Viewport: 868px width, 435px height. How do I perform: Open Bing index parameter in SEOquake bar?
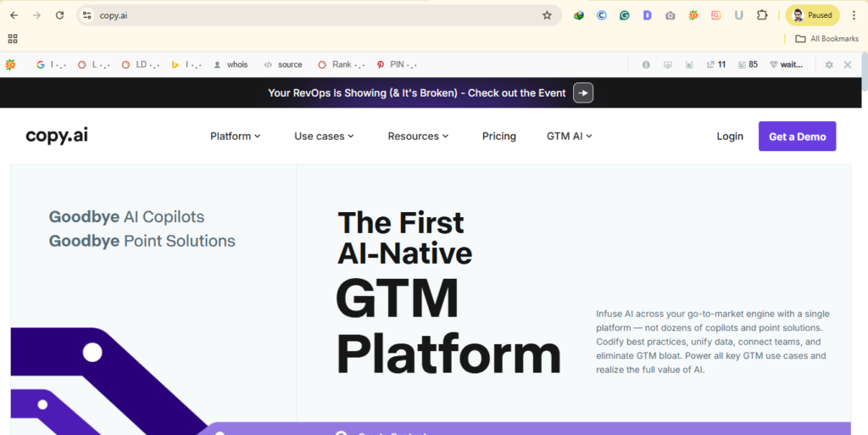186,64
